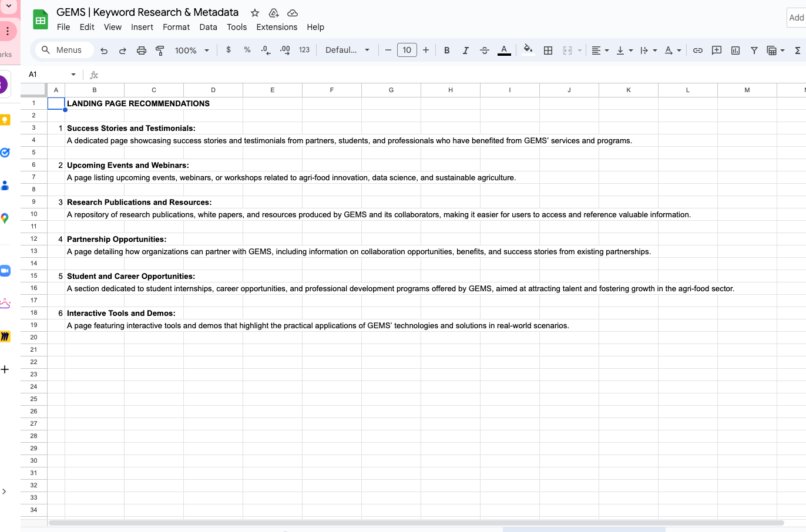Open the zoom level dropdown
Viewport: 806px width, 532px height.
(x=192, y=50)
